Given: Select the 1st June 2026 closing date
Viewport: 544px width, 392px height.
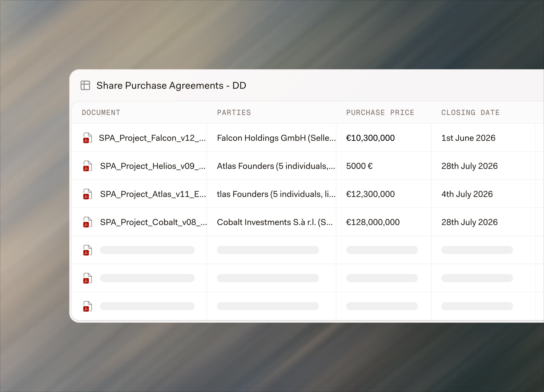Looking at the screenshot, I should (468, 138).
